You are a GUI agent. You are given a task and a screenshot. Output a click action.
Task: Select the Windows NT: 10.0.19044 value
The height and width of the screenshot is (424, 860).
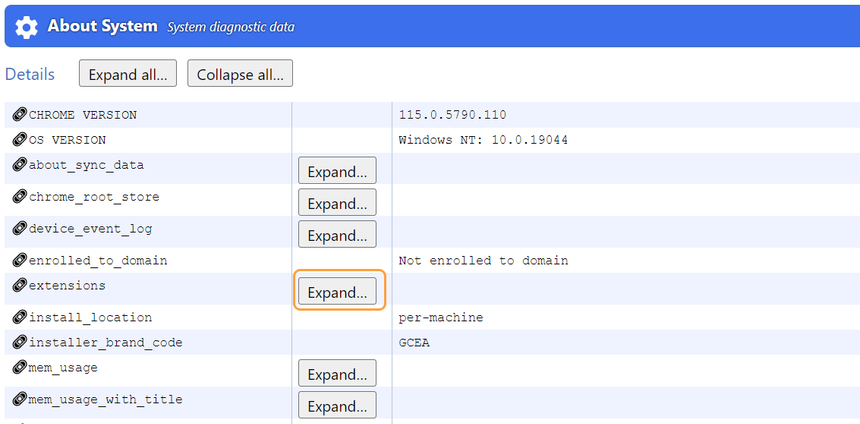click(483, 140)
